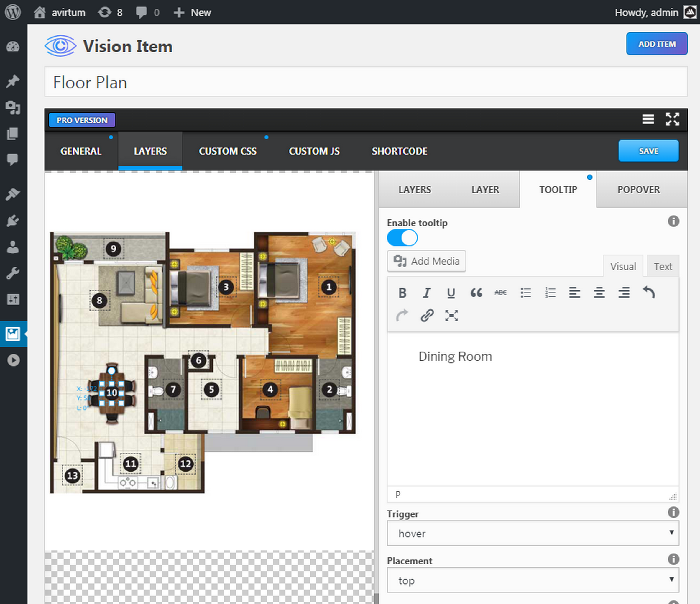Viewport: 700px width, 604px height.
Task: Insert a bulleted list
Action: pyautogui.click(x=526, y=293)
